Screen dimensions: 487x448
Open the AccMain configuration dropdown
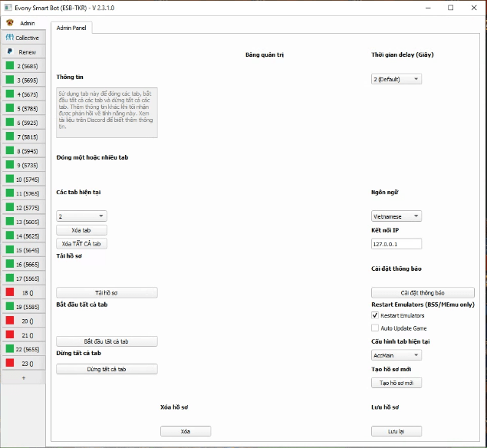point(396,355)
